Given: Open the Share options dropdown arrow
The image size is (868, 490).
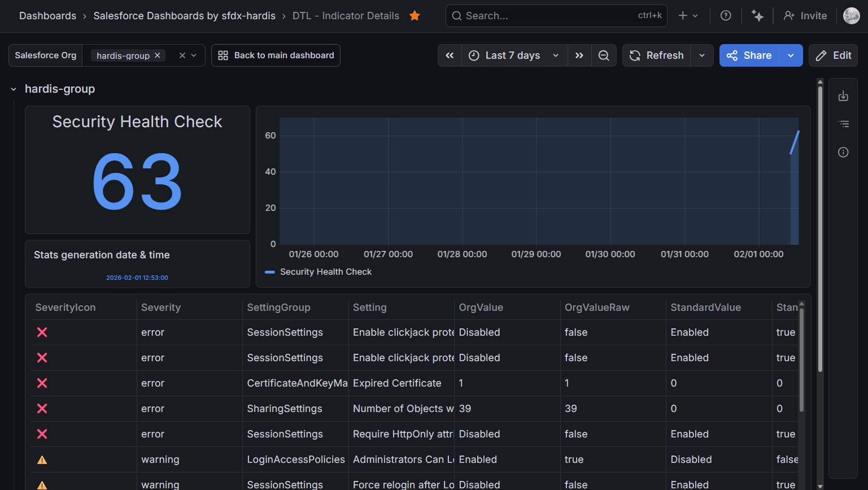Looking at the screenshot, I should coord(791,55).
